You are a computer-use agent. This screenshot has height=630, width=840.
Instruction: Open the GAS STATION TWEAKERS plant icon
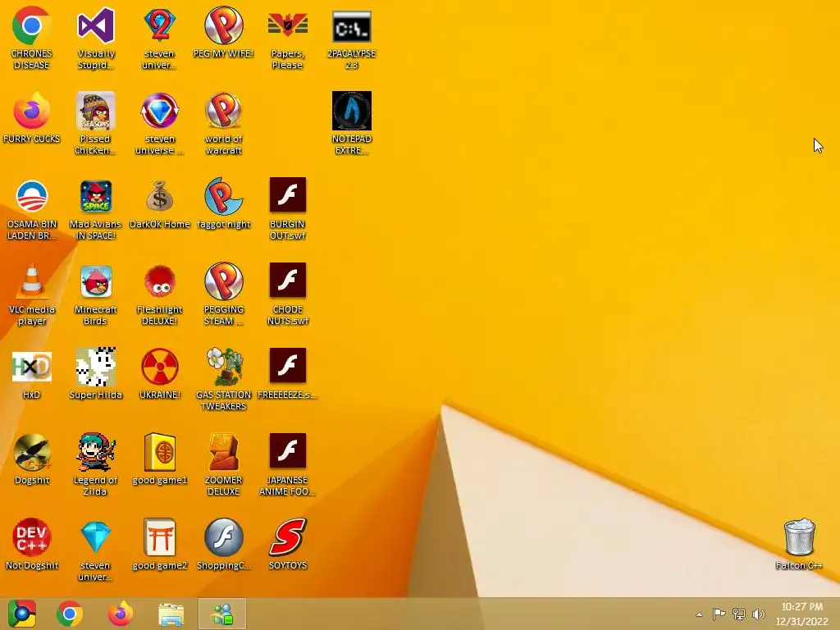click(x=223, y=367)
